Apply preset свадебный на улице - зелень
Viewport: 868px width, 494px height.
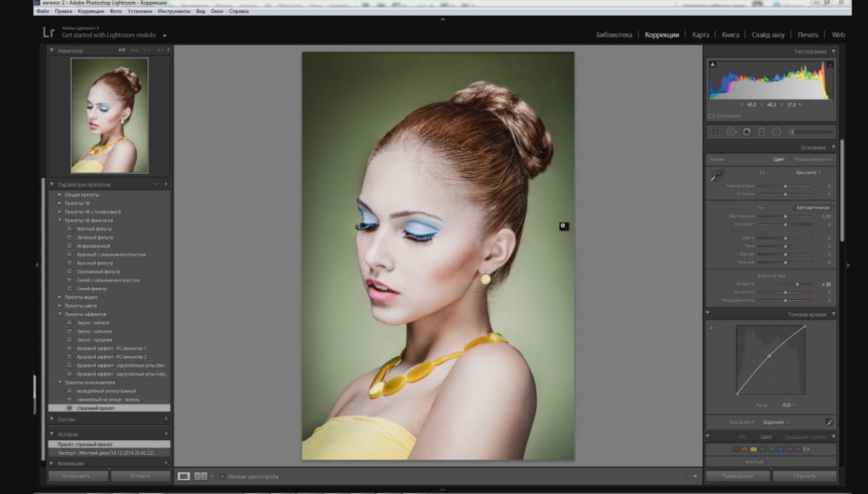click(109, 399)
